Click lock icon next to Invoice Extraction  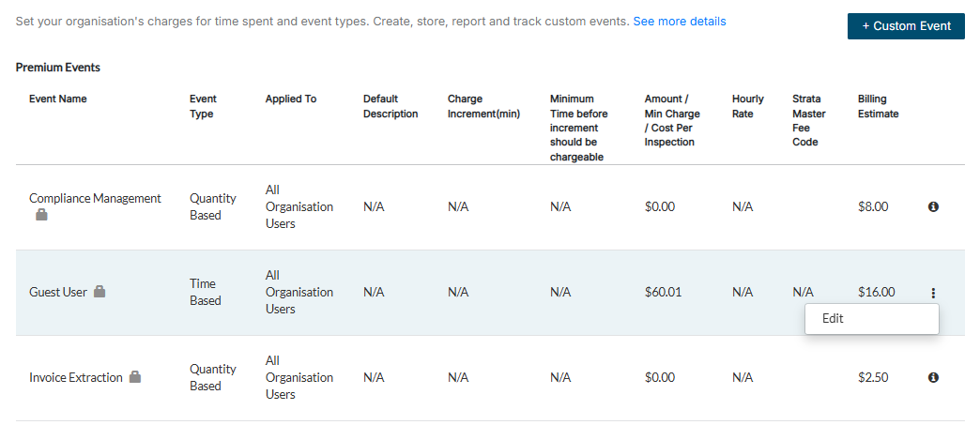click(x=135, y=377)
